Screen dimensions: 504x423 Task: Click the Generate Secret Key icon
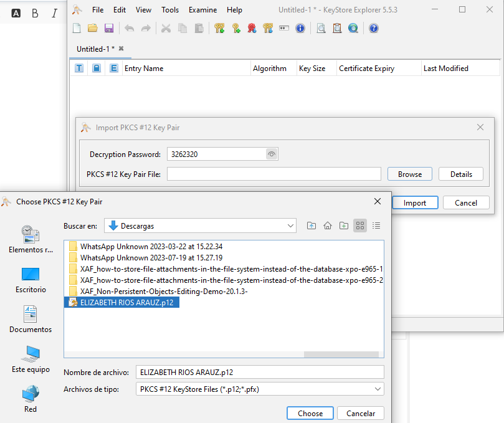[236, 28]
